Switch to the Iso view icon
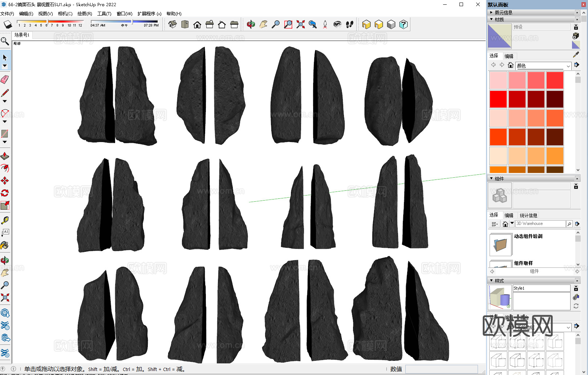This screenshot has height=375, width=588. [173, 25]
